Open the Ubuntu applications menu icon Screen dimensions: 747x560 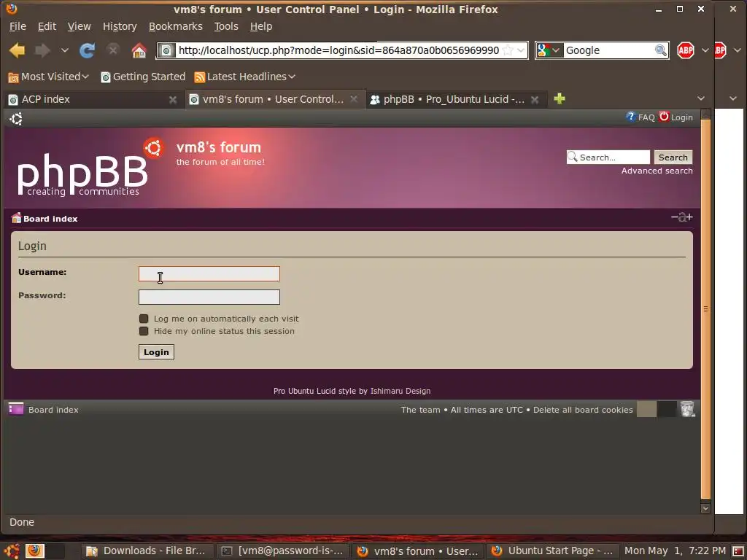coord(12,551)
